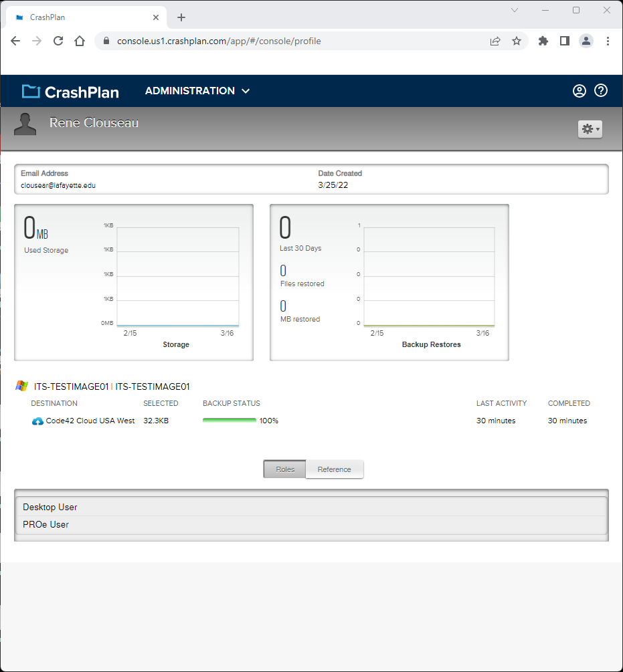This screenshot has width=623, height=672.
Task: Switch to the Roles tab
Action: [x=284, y=469]
